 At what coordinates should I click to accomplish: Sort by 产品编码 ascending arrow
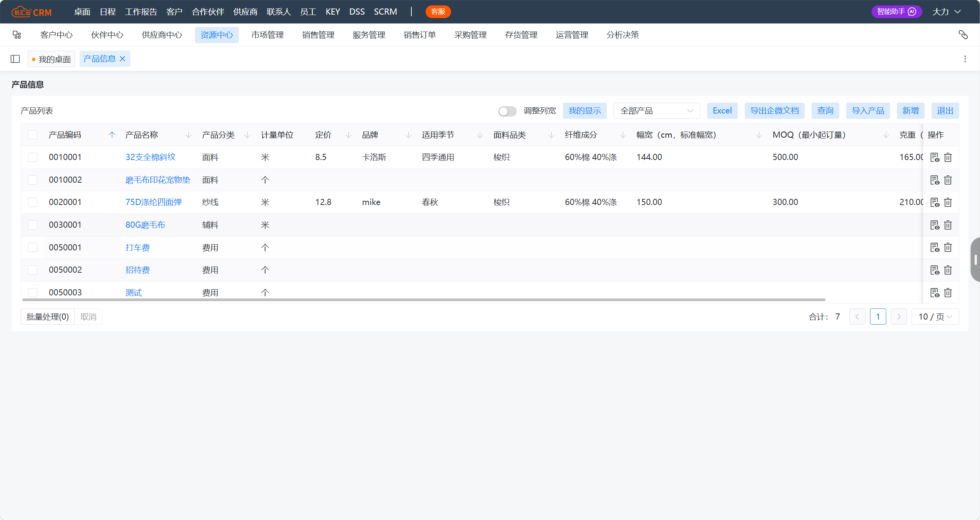coord(112,135)
